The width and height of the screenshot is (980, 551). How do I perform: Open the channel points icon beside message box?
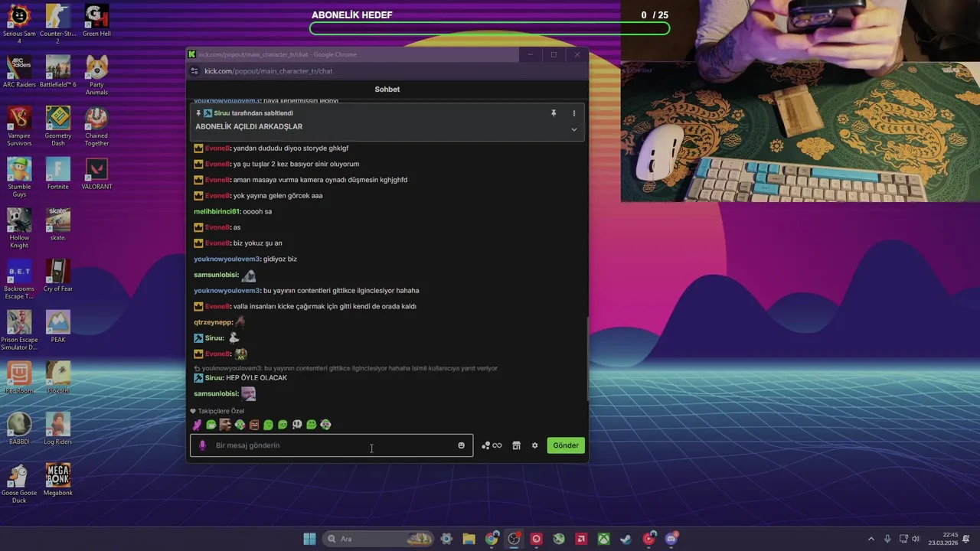pos(492,445)
